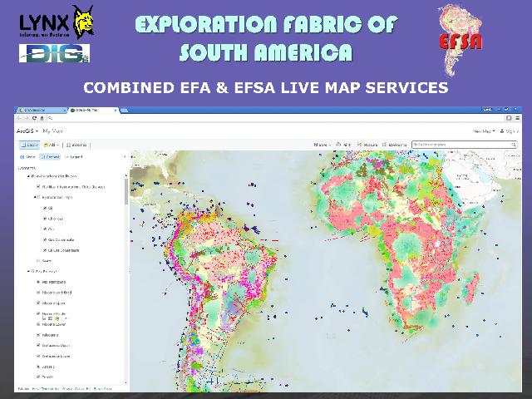
Task: Toggle the Paleocene layer checkbox
Action: (39, 335)
